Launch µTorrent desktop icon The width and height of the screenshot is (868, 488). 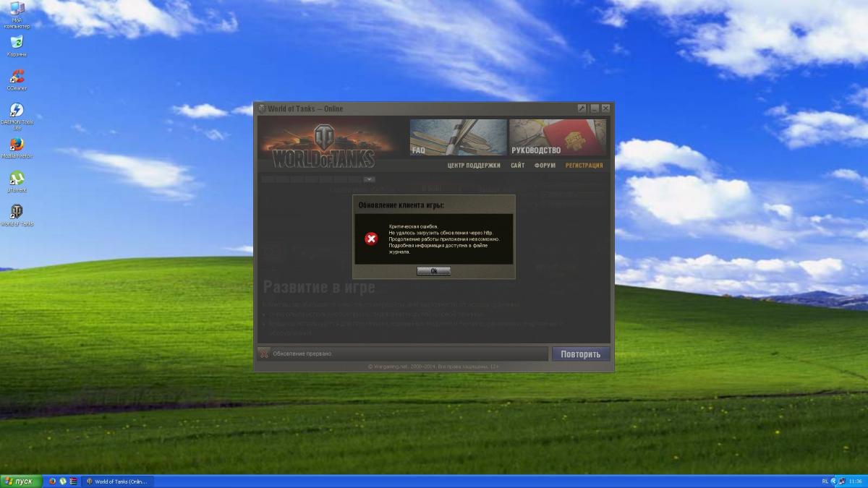coord(17,181)
